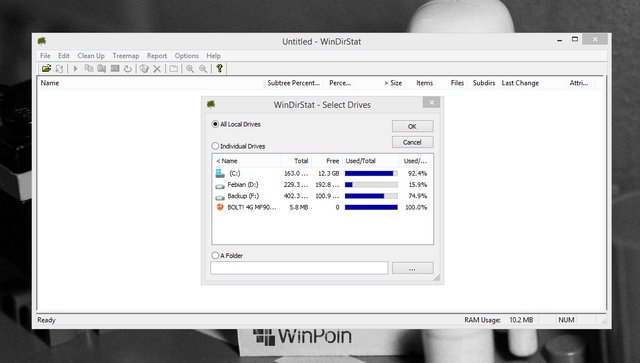Screen dimensions: 640x363
Task: Confirm drive selection with OK
Action: [412, 126]
